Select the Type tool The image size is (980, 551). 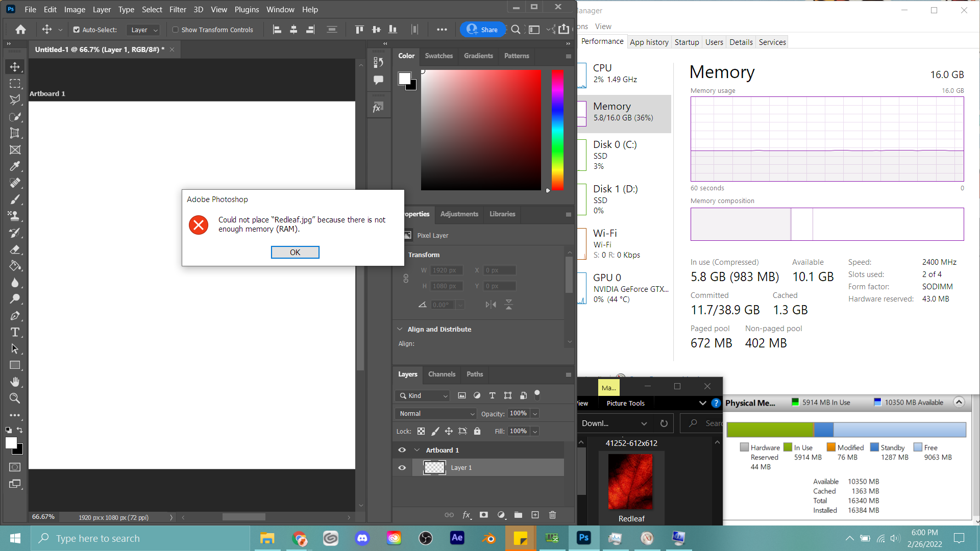click(x=15, y=332)
